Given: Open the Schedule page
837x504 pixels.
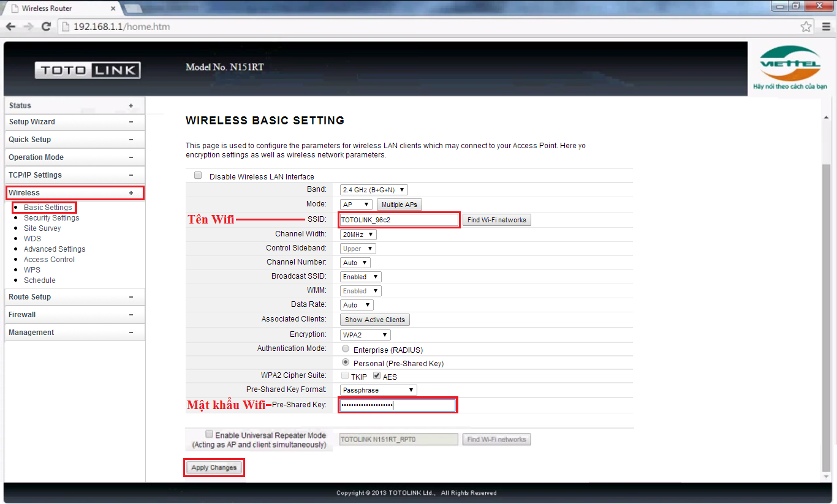Looking at the screenshot, I should tap(40, 280).
